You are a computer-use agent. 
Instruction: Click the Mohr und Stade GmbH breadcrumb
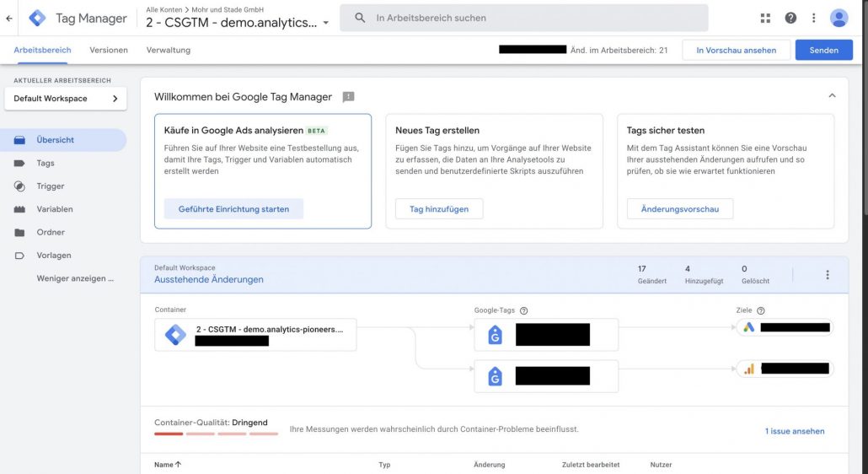click(x=228, y=9)
